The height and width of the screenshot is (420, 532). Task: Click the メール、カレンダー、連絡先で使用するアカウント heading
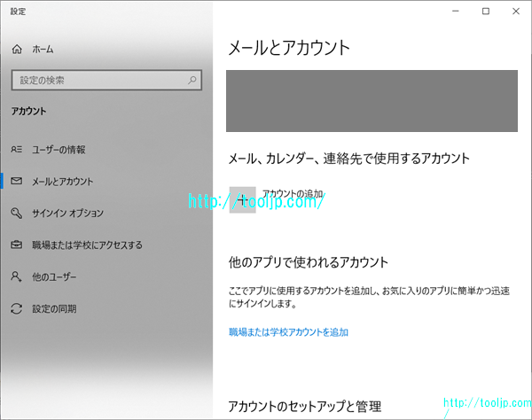click(348, 159)
